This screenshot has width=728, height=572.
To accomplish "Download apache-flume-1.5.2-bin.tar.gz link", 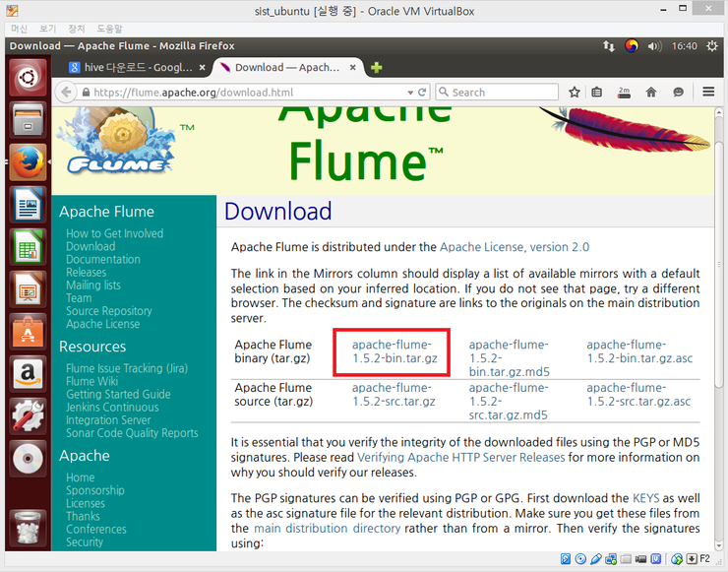I will point(394,352).
